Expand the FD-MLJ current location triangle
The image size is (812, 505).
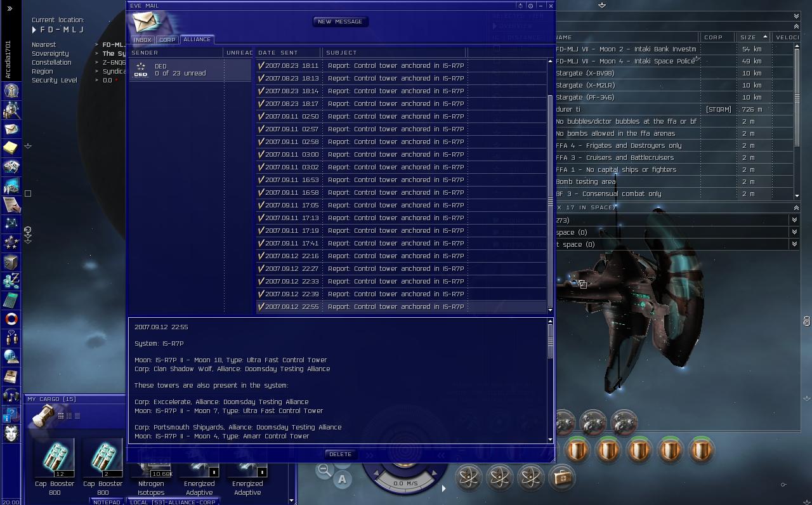pos(34,30)
